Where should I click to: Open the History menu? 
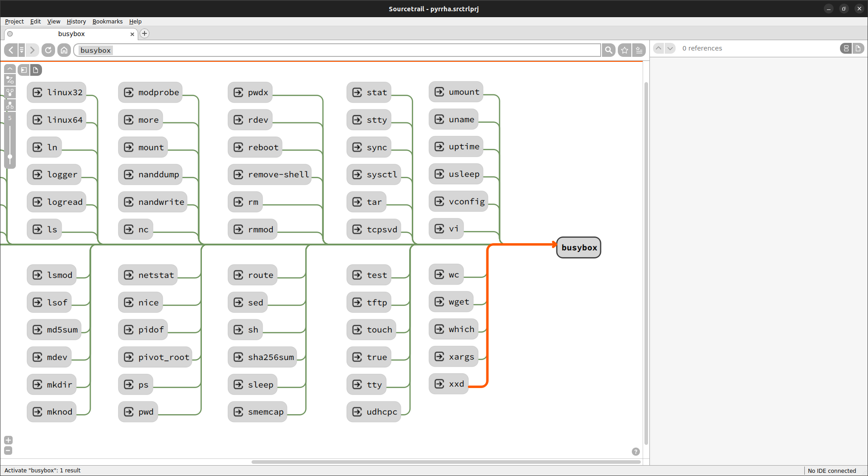pos(76,21)
